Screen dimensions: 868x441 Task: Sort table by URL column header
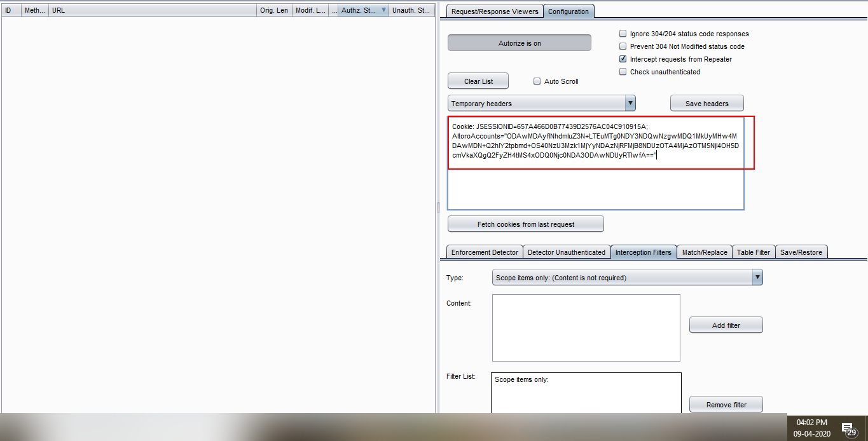click(153, 10)
